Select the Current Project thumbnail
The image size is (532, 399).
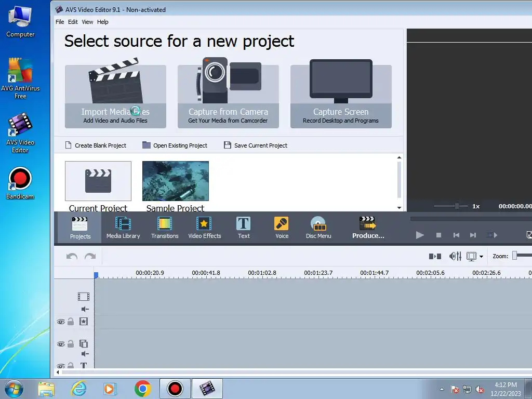pyautogui.click(x=98, y=181)
